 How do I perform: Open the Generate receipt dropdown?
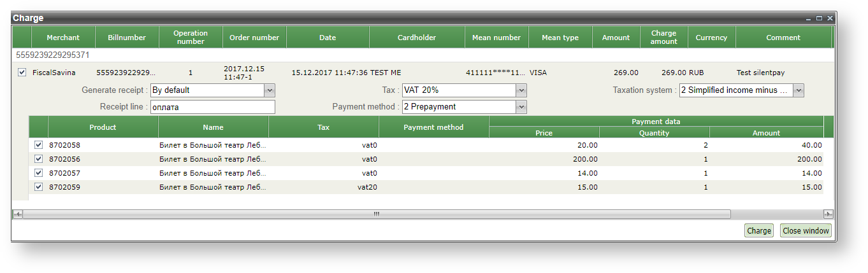point(269,90)
